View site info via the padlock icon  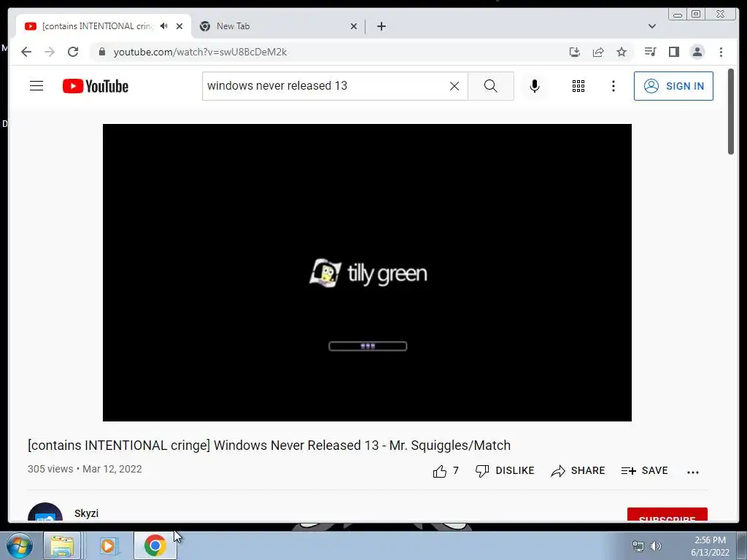tap(101, 52)
